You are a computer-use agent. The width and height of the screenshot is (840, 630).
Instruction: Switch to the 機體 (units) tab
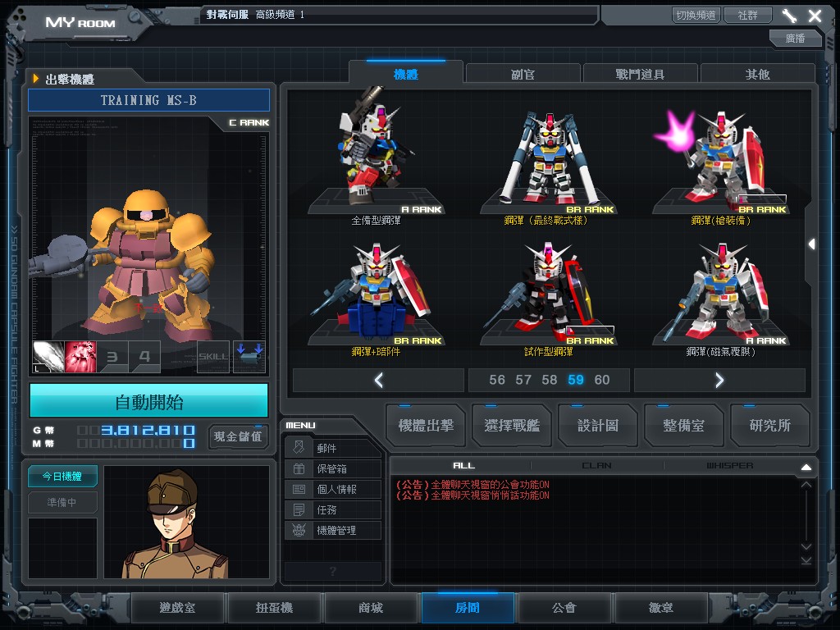pos(405,75)
